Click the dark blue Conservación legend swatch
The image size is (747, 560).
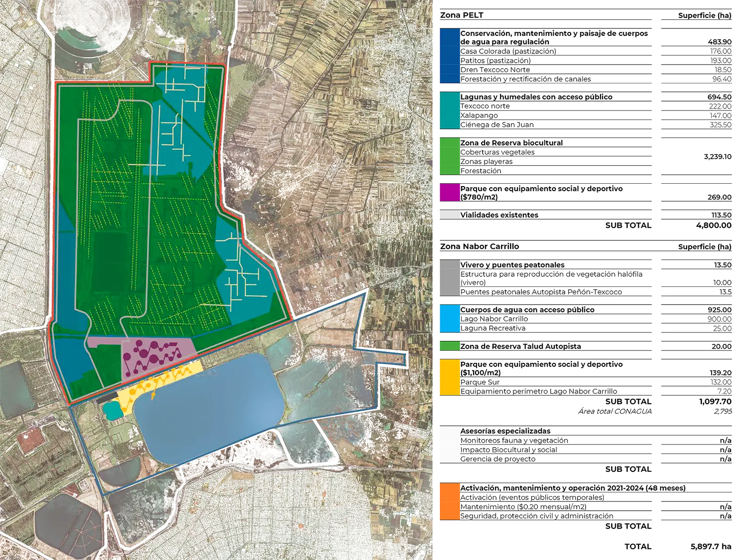(449, 56)
